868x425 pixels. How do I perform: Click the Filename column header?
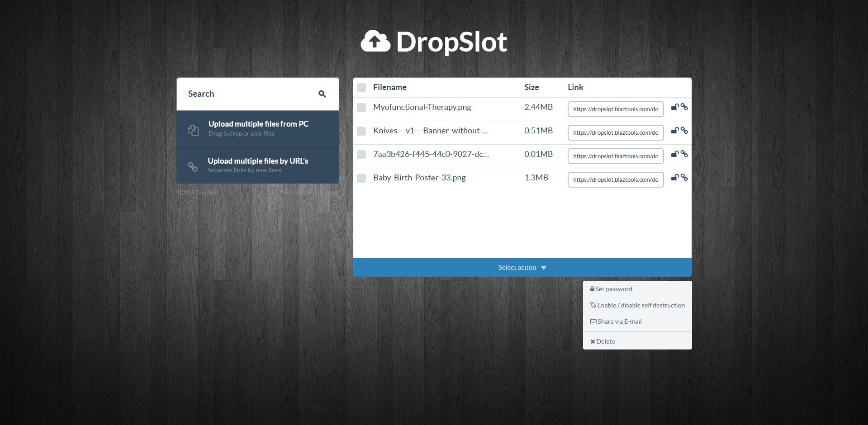coord(389,87)
